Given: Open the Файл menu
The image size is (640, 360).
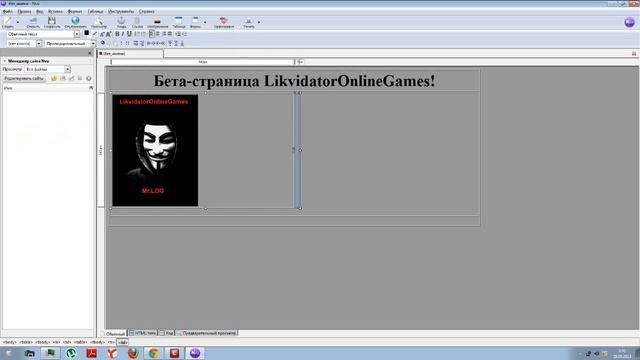Looking at the screenshot, I should [x=8, y=11].
